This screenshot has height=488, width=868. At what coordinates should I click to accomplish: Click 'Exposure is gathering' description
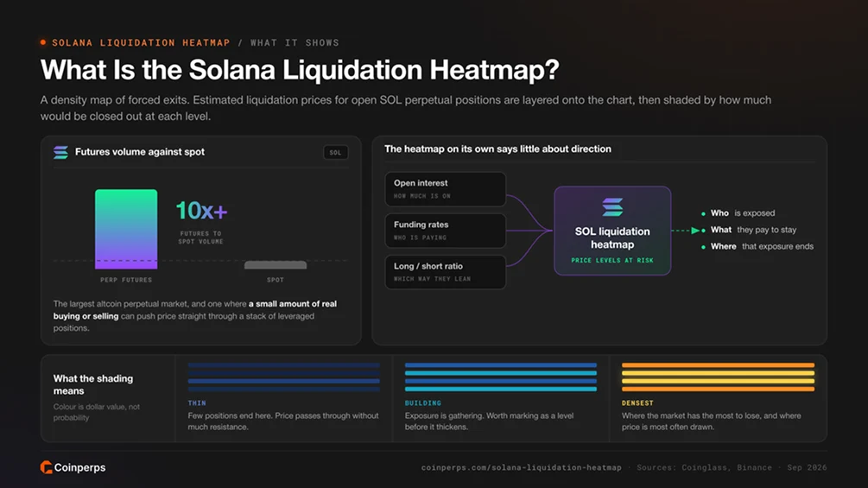point(490,421)
